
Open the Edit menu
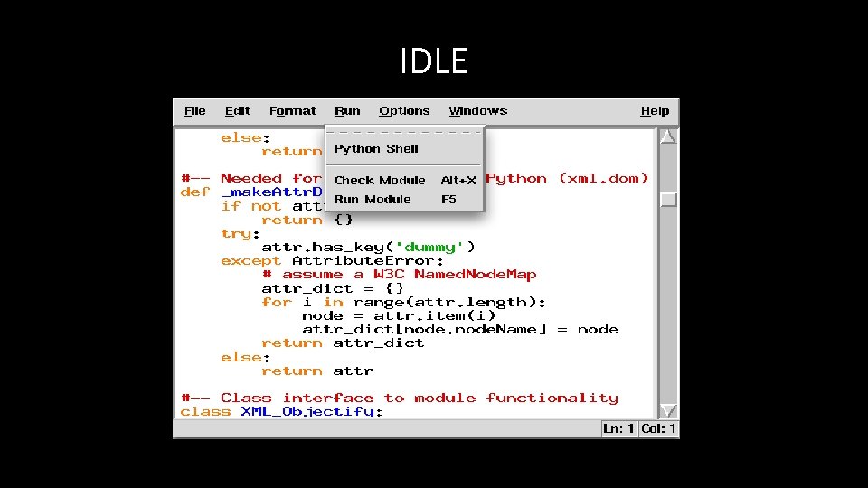click(x=238, y=110)
